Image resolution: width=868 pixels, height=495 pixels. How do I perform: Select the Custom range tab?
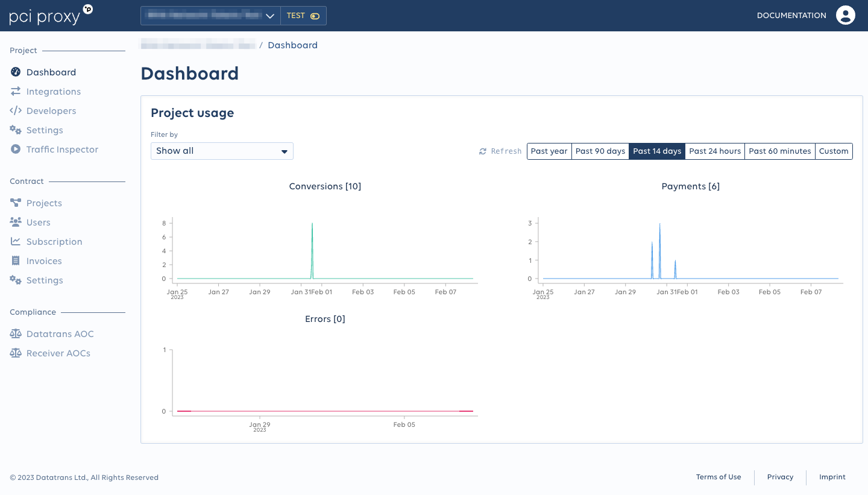point(834,151)
